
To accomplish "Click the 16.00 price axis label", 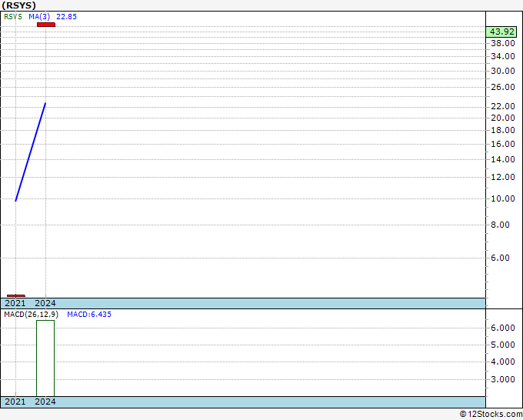I will click(x=503, y=144).
